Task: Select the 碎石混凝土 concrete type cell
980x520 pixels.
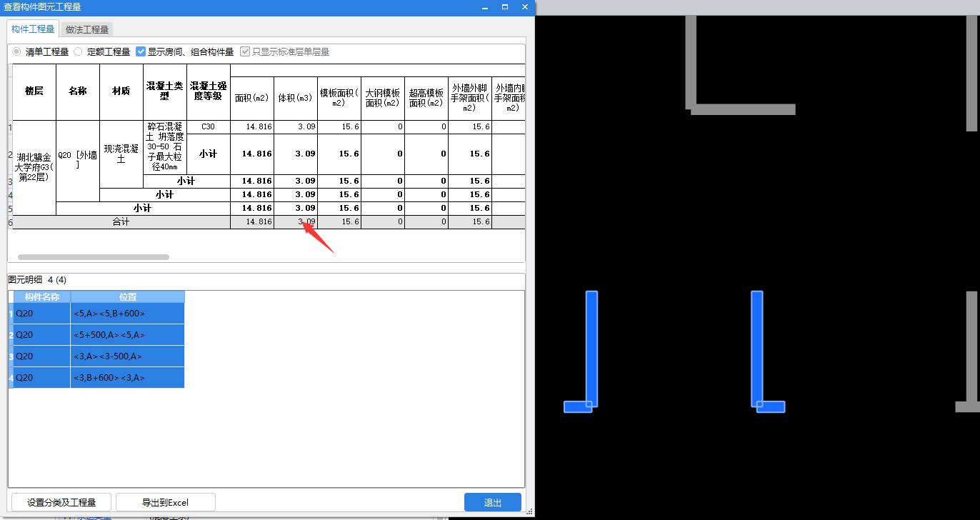Action: pyautogui.click(x=165, y=147)
